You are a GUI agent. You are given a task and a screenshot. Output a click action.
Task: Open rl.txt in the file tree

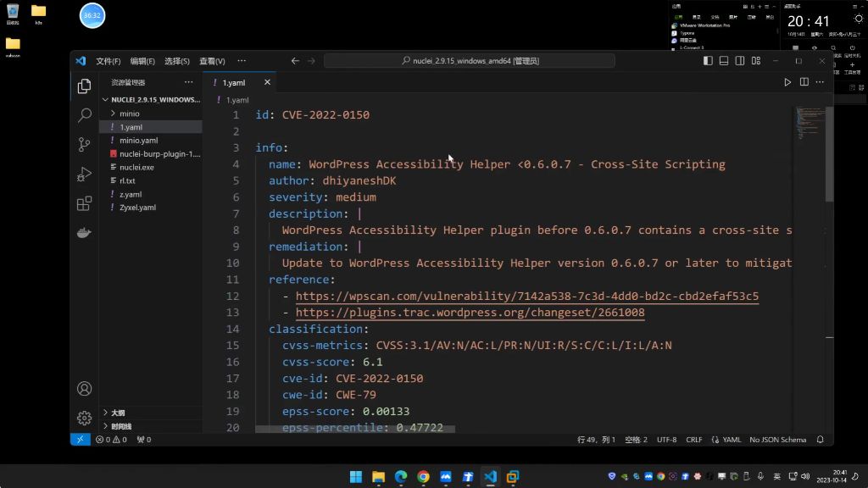(151, 180)
